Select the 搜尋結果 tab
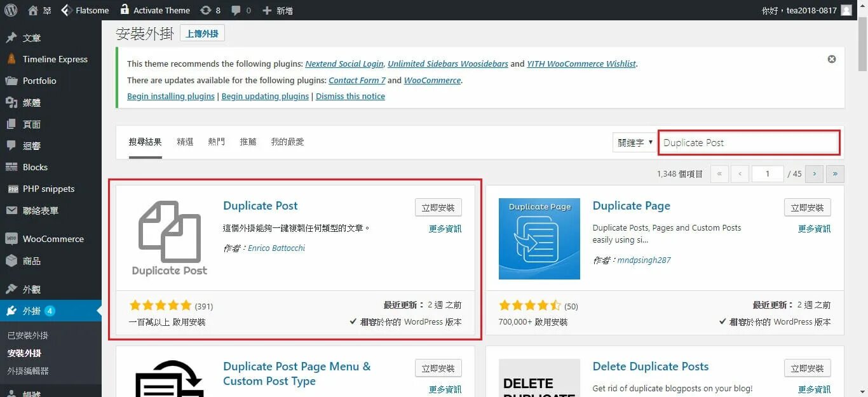 (x=145, y=142)
